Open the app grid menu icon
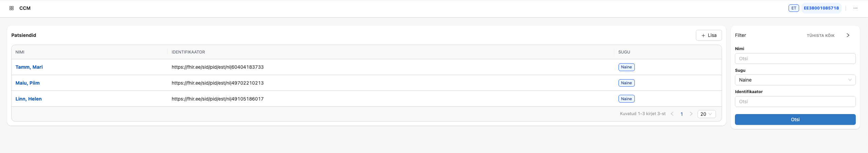Screen dimensions: 868x153 click(12, 8)
